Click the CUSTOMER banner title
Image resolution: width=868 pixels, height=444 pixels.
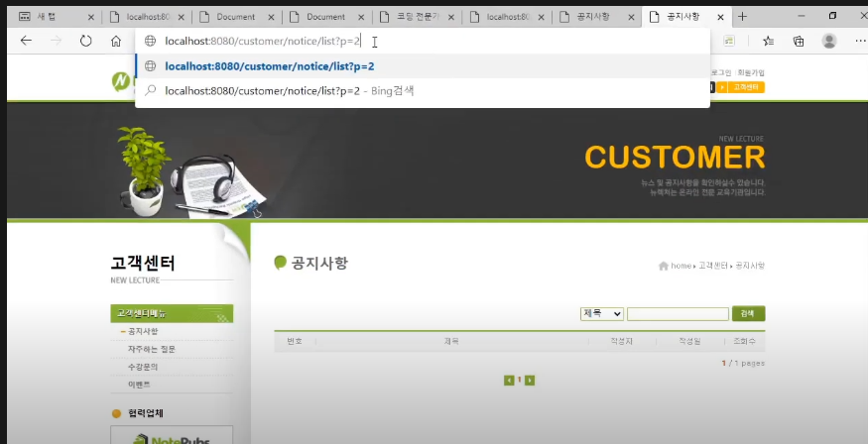click(x=675, y=157)
